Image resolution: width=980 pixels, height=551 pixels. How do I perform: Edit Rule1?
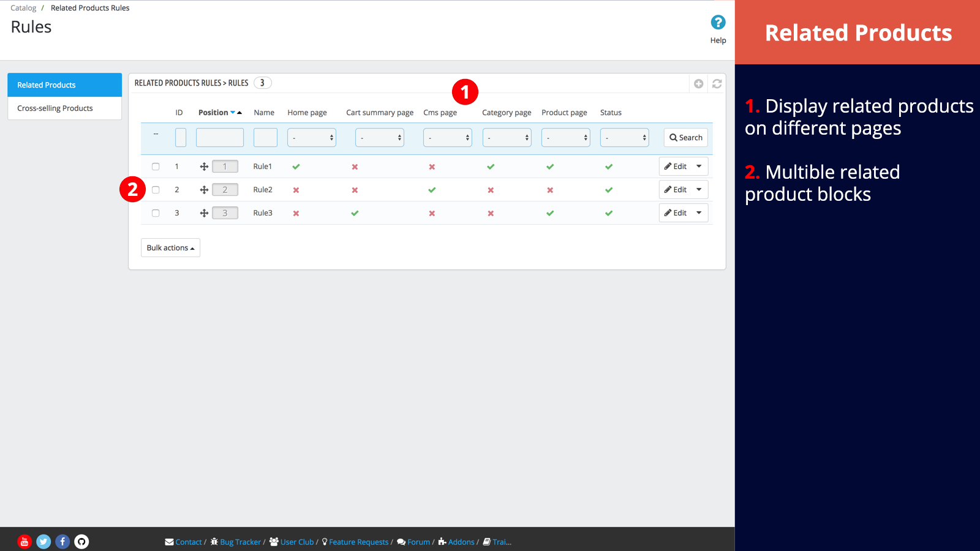pos(676,167)
